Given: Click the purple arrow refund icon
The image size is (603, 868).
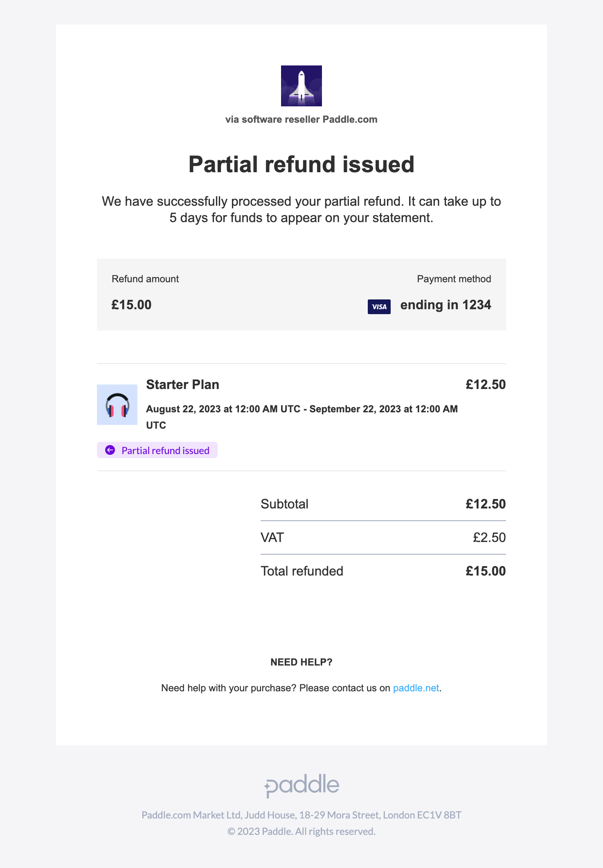Looking at the screenshot, I should (110, 450).
